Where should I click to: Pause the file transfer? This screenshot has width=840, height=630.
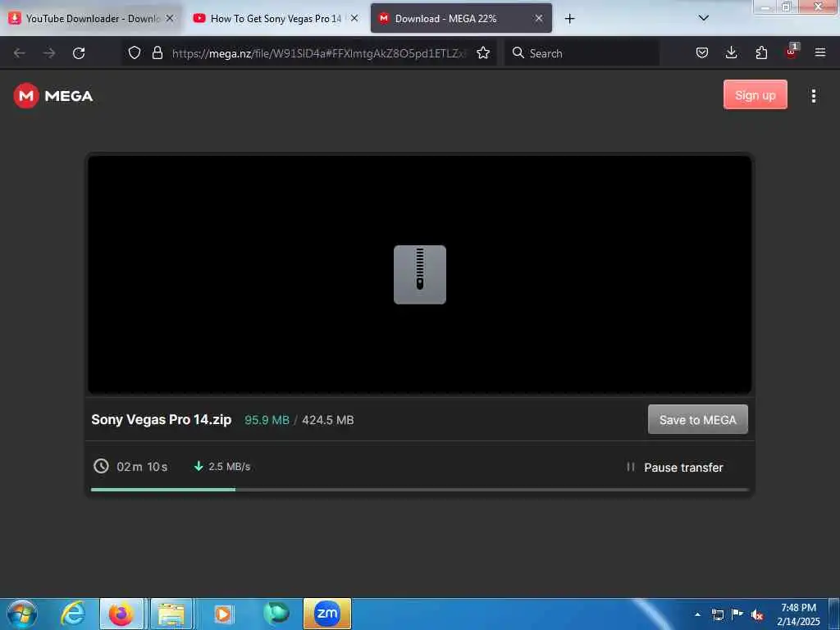point(675,468)
